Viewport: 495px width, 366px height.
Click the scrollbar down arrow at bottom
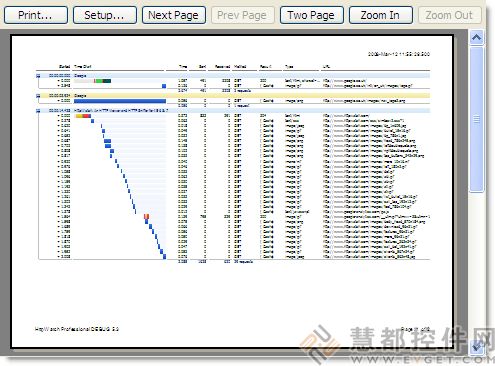pyautogui.click(x=477, y=347)
